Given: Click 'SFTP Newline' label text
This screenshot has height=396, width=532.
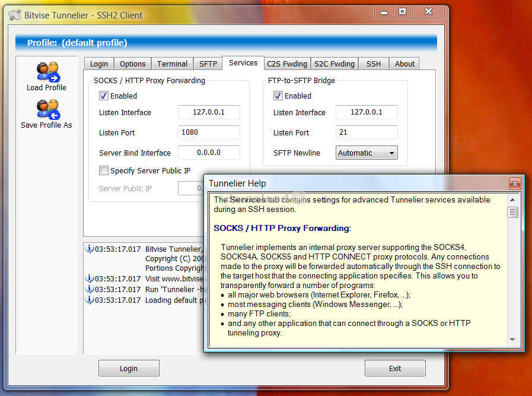Looking at the screenshot, I should [x=297, y=153].
